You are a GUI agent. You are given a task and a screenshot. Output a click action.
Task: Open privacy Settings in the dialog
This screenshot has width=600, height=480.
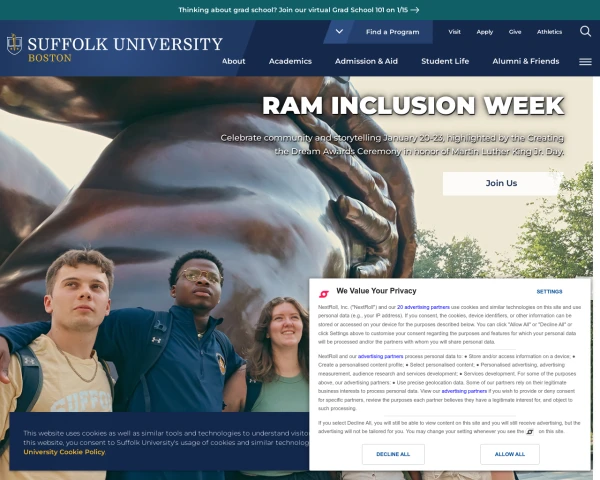549,292
